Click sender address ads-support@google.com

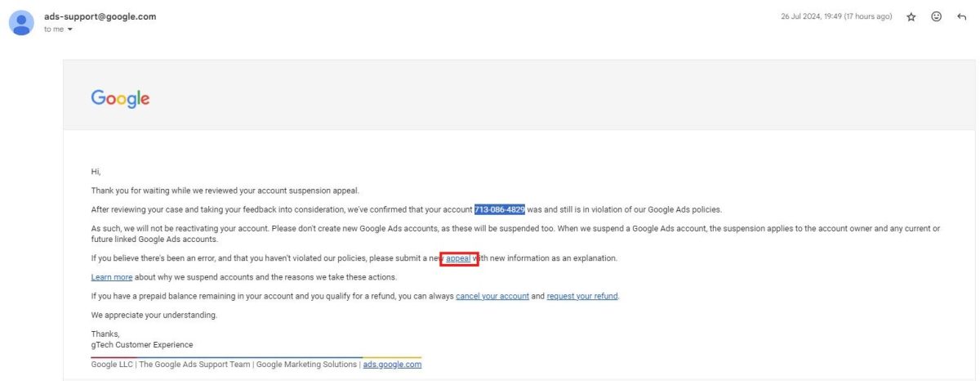tap(100, 16)
